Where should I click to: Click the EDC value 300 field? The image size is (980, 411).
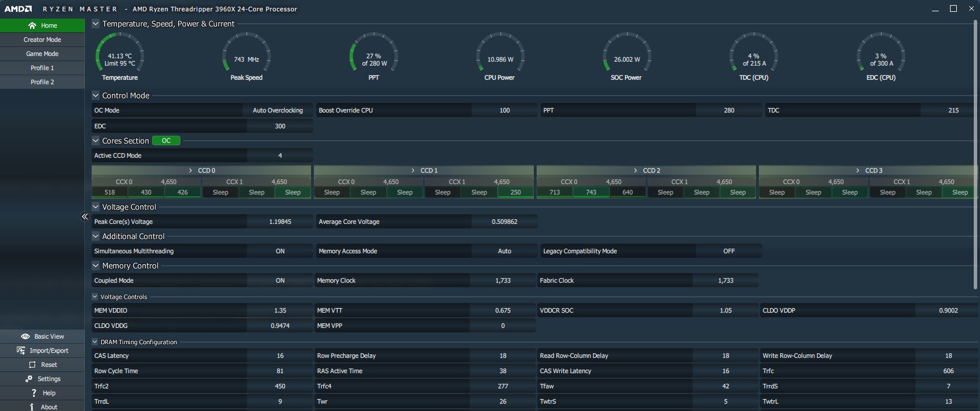(280, 126)
